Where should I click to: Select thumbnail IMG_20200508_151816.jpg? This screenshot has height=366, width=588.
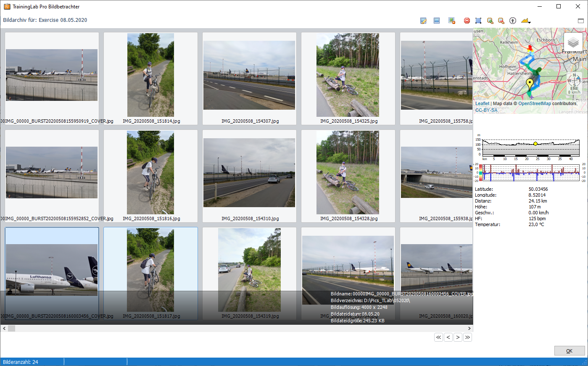point(150,176)
